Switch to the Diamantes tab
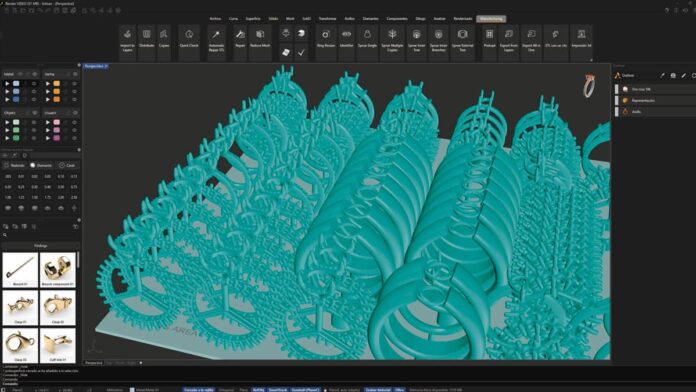This screenshot has height=392, width=696. [371, 19]
